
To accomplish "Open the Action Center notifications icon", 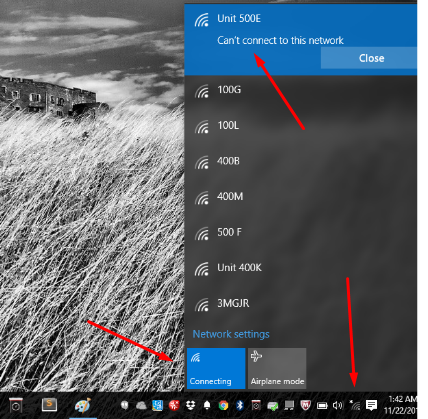I will point(371,405).
